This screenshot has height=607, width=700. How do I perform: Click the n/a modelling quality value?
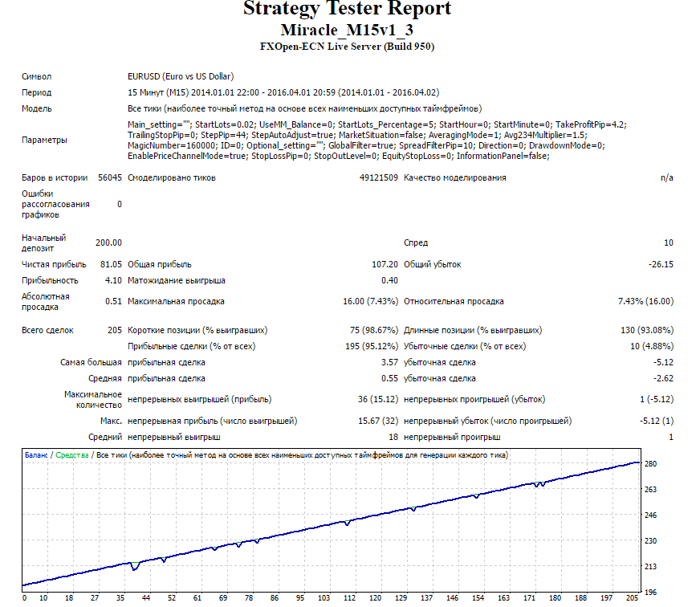pos(667,177)
